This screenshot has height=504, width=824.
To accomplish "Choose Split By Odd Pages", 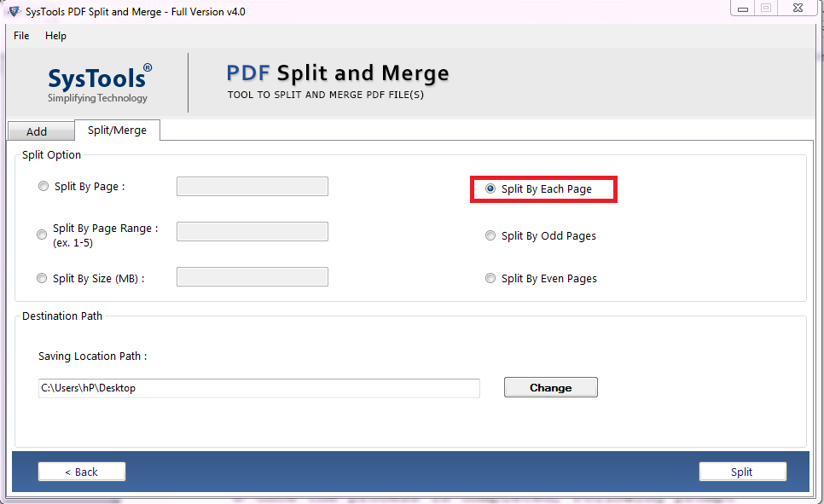I will (490, 236).
